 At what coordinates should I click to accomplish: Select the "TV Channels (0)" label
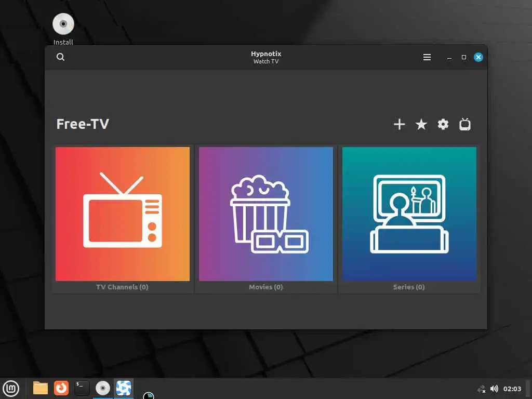pos(122,287)
